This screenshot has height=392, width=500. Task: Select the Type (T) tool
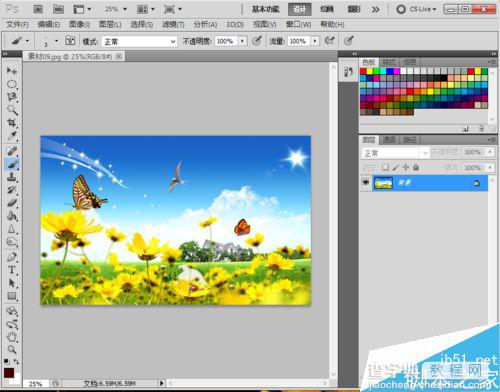pyautogui.click(x=12, y=270)
